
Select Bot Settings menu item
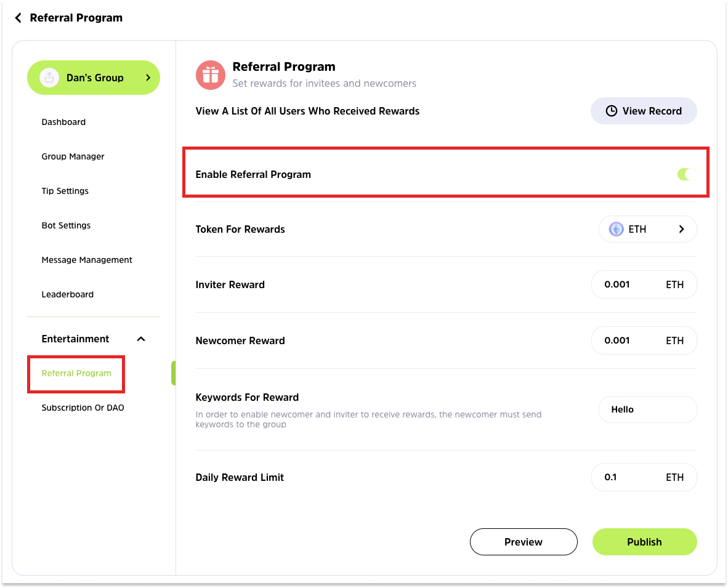tap(66, 225)
